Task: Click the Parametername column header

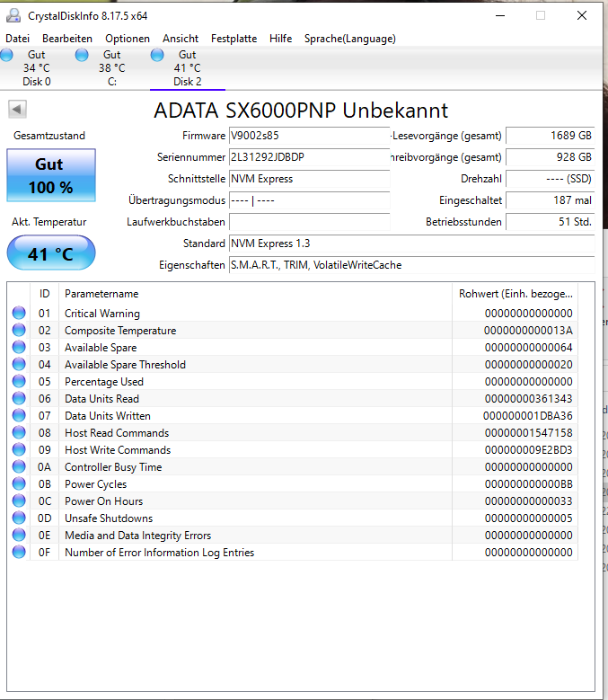Action: [x=255, y=294]
